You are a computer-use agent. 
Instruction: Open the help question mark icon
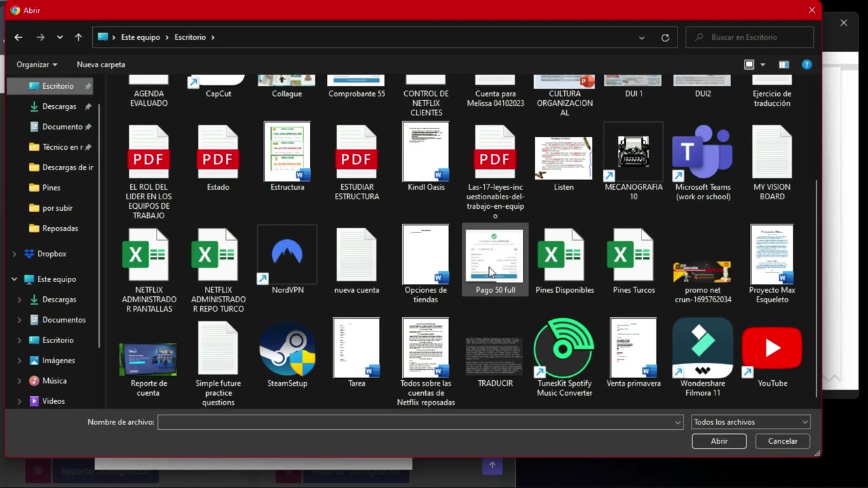pyautogui.click(x=806, y=64)
